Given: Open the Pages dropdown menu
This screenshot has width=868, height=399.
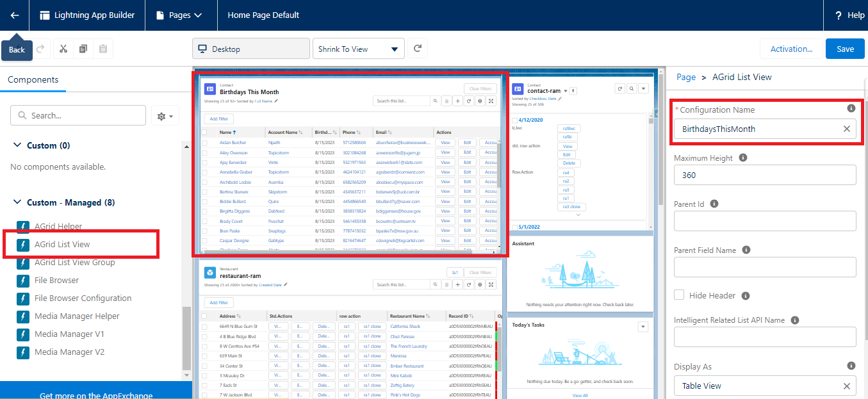Looking at the screenshot, I should pos(179,15).
